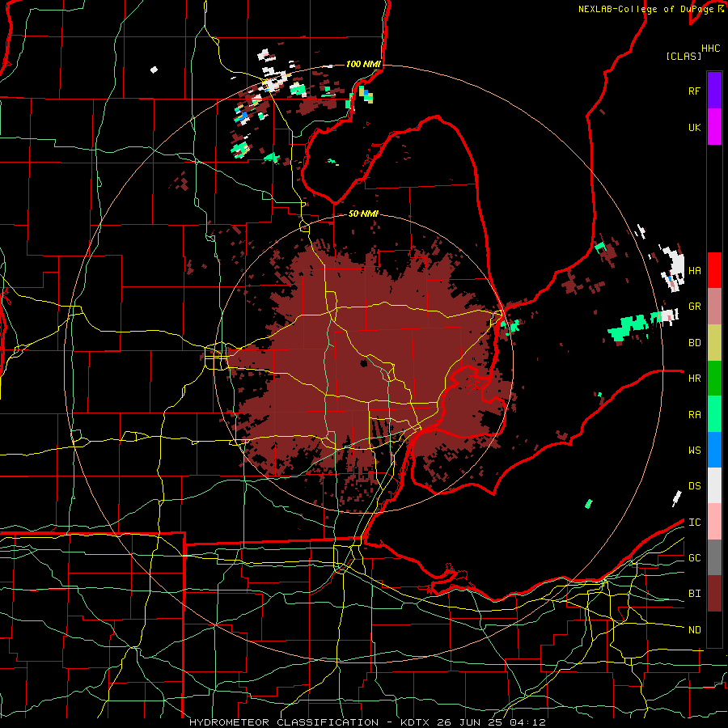This screenshot has height=728, width=728.
Task: Click the RF purple legend swatch
Action: [x=714, y=91]
